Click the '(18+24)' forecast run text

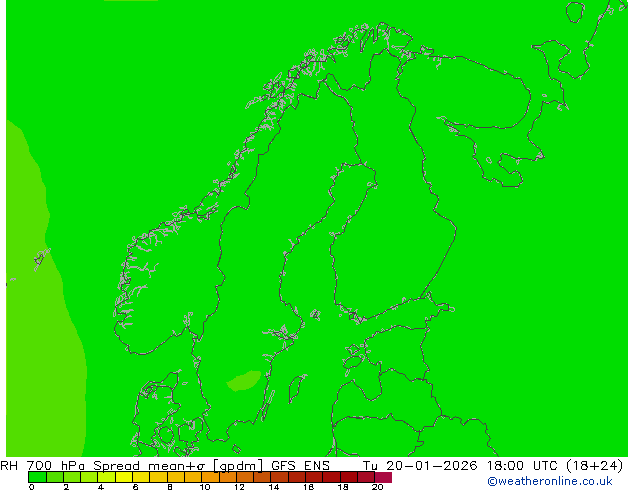point(595,466)
